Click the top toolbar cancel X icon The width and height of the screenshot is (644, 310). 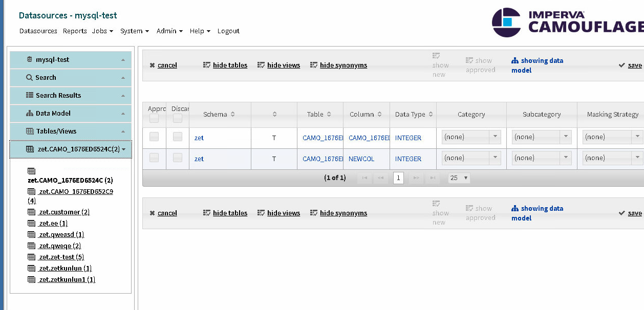152,65
